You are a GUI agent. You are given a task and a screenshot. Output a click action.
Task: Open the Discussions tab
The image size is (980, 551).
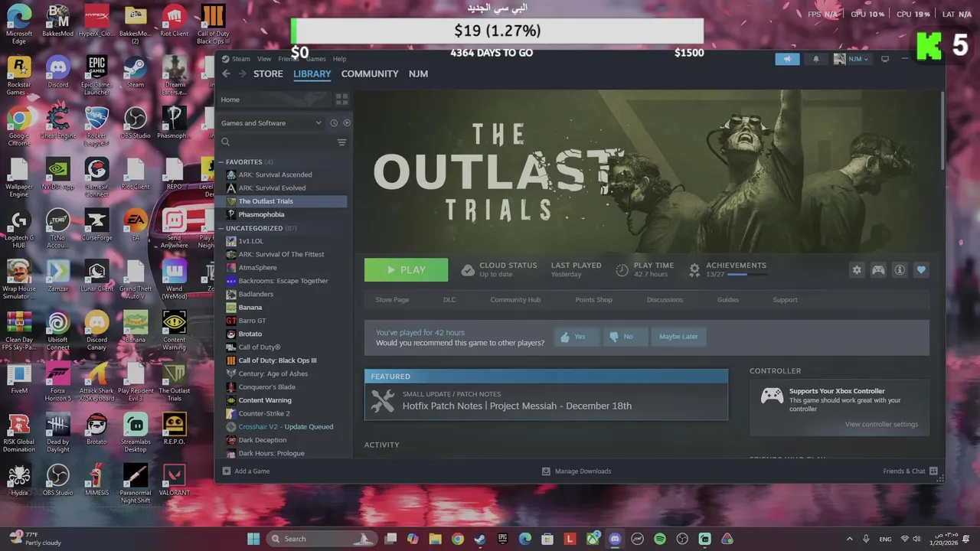(665, 300)
